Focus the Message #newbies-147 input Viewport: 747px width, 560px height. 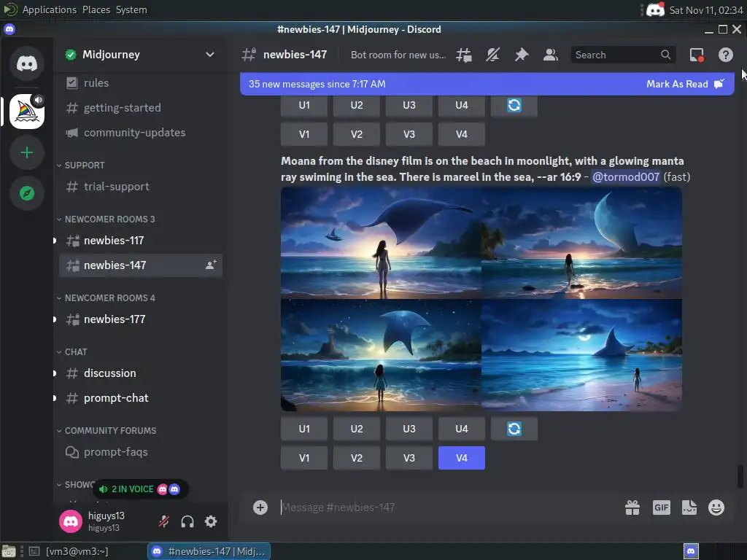click(448, 507)
